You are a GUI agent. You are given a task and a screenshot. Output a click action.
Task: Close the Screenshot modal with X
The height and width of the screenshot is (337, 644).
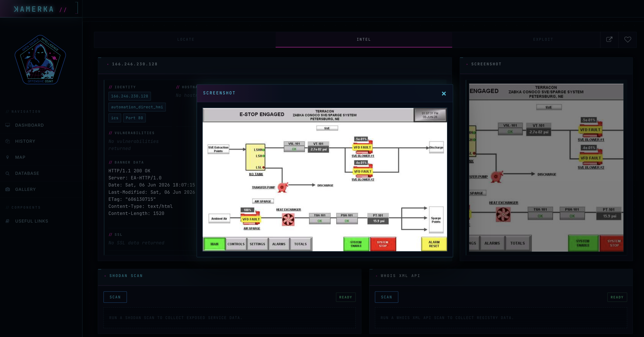(444, 93)
